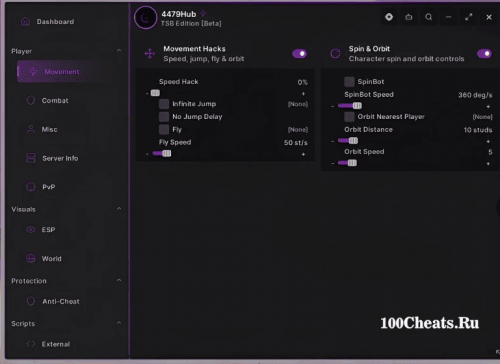Enable the SpinBot checkbox
500x364 pixels.
tap(349, 82)
